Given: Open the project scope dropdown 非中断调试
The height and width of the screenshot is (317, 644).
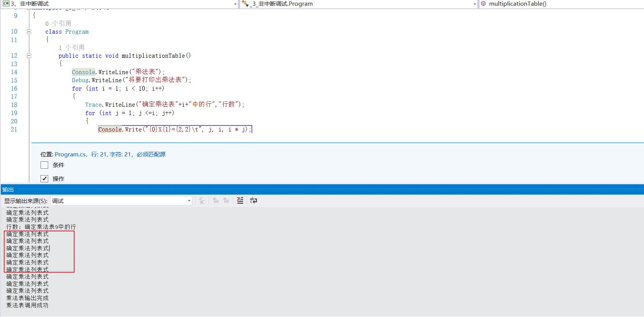Looking at the screenshot, I should pos(120,4).
